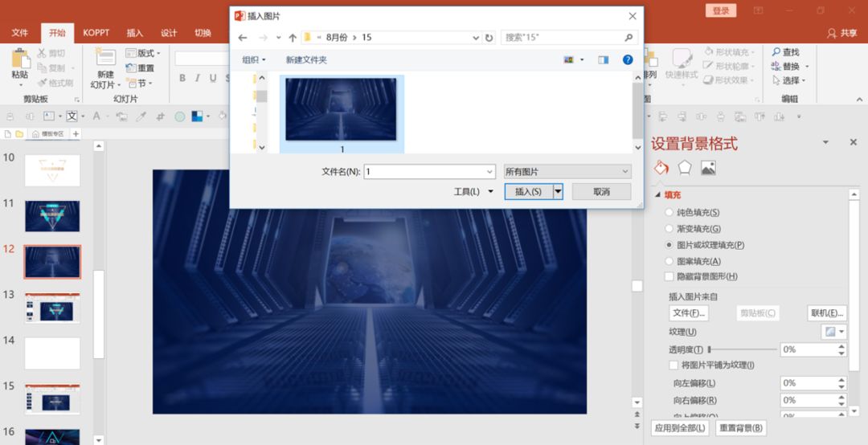Viewport: 868px width, 445px height.
Task: Open the File (文件) menu tab
Action: pos(20,33)
